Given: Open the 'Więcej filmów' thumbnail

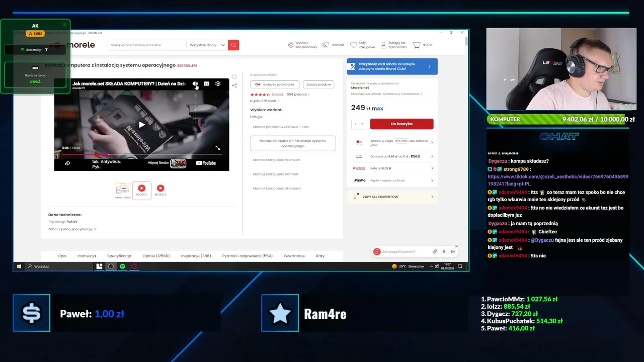Looking at the screenshot, I should click(179, 163).
